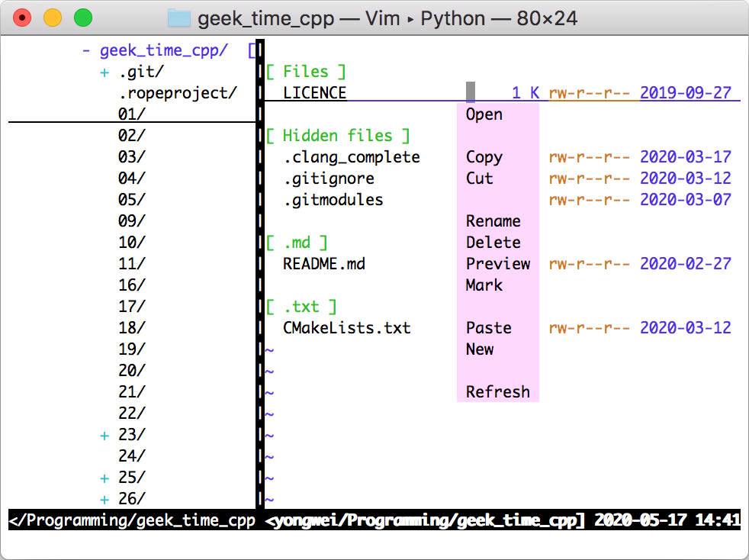
Task: Select the .gitignore hidden file
Action: [x=329, y=179]
